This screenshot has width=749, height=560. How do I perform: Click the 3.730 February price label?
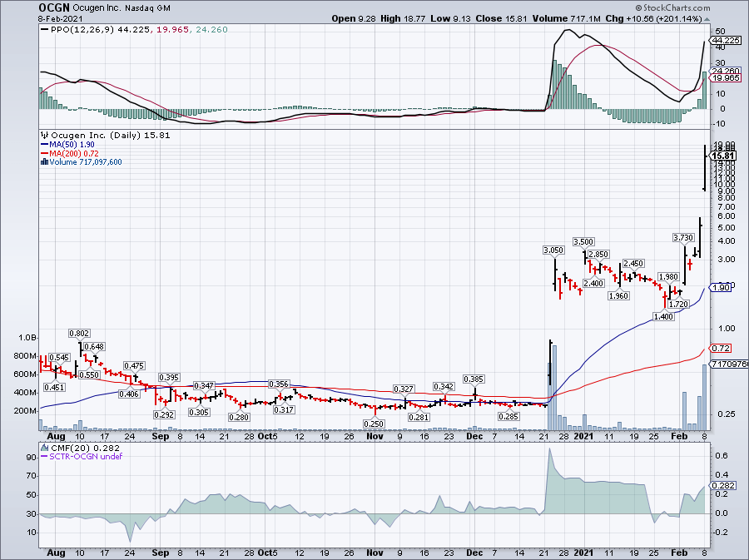683,237
